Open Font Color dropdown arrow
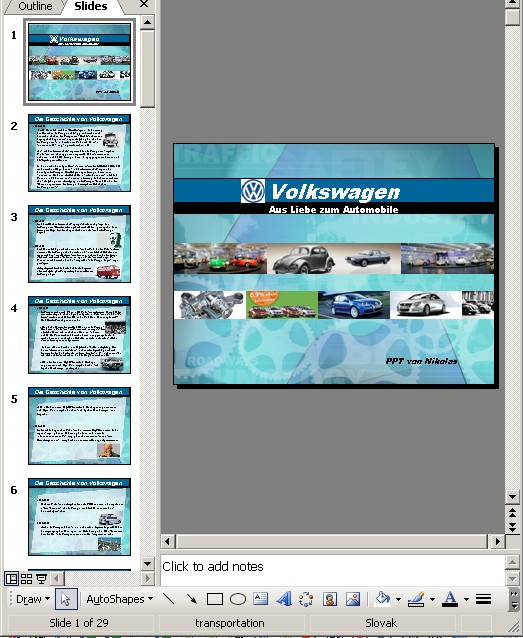Viewport: 523px width, 638px height. click(466, 599)
